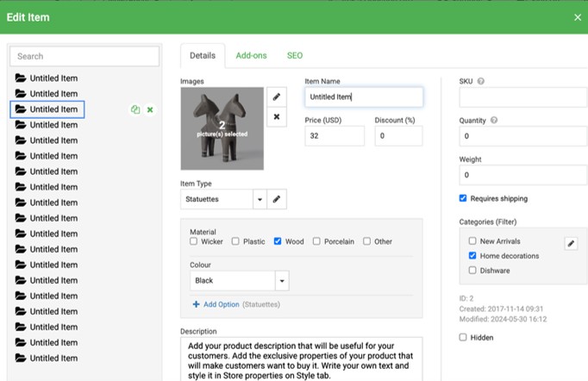Close the Edit Item dialog
Screen dimensions: 588x381
pos(578,17)
